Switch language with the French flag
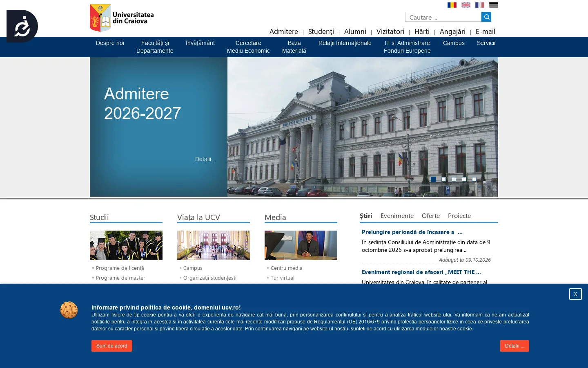This screenshot has width=588, height=368. (x=480, y=5)
